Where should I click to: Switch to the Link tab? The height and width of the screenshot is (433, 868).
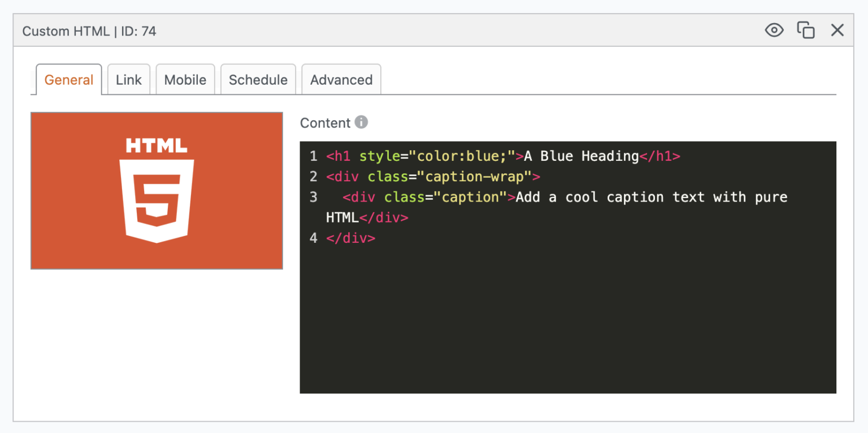click(128, 80)
